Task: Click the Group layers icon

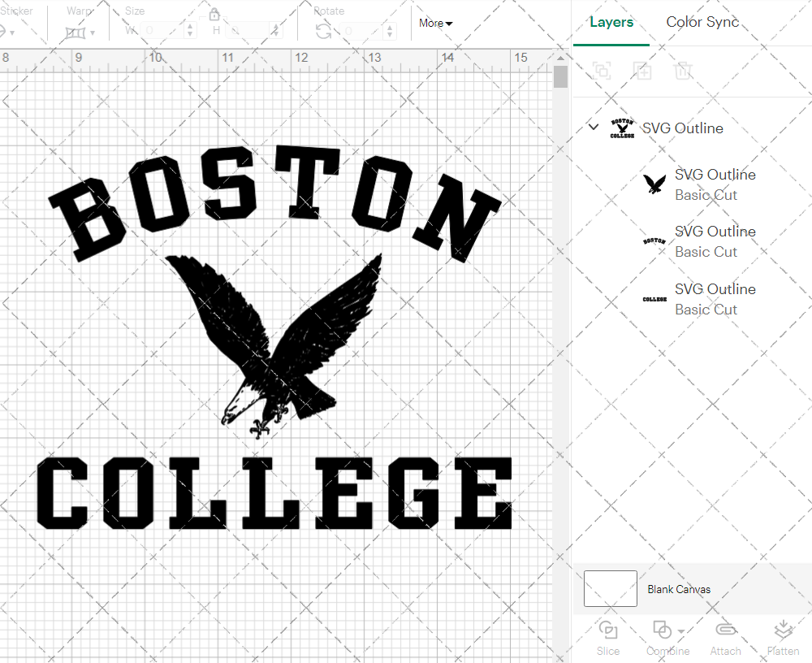Action: point(602,71)
